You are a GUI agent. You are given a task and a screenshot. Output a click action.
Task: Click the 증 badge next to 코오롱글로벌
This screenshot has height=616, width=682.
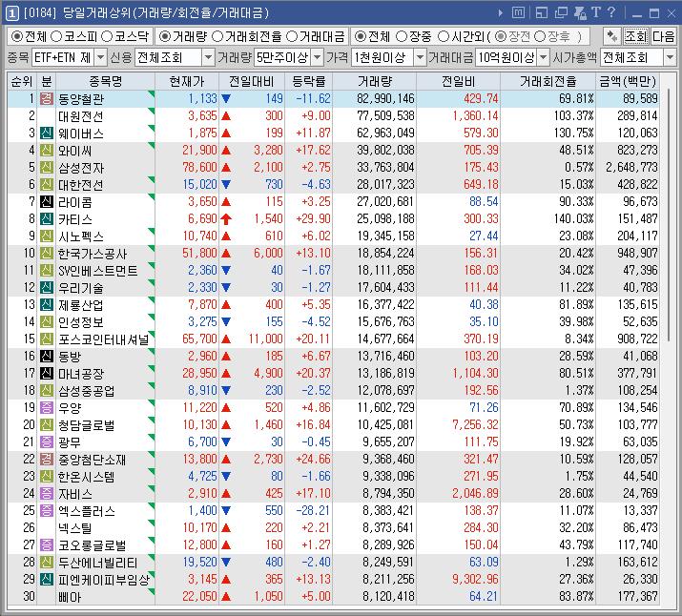pyautogui.click(x=47, y=545)
